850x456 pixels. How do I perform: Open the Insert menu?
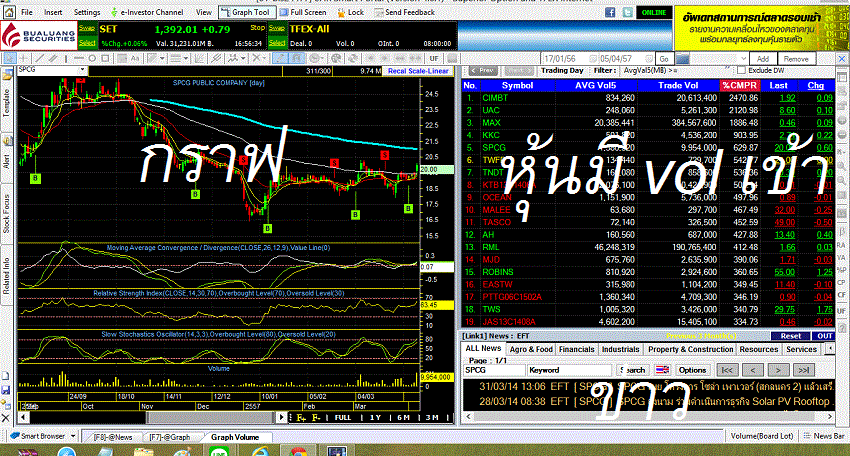53,12
